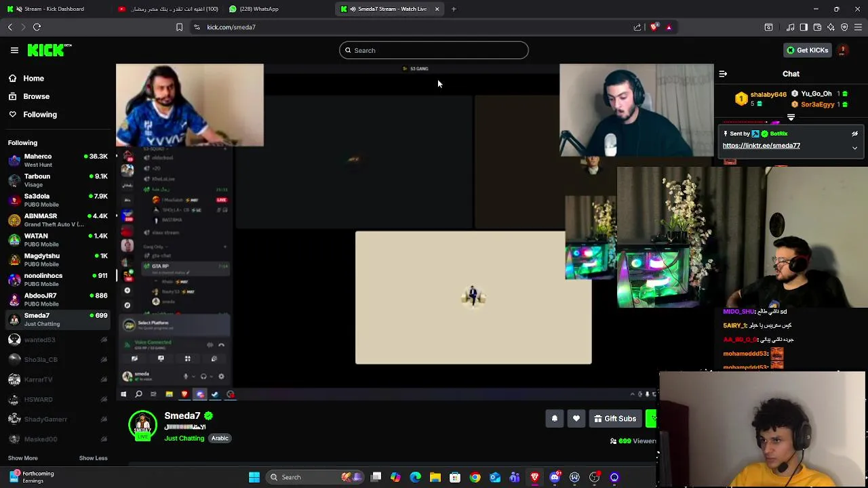Open linktr.ee/smeda77 link

(x=761, y=146)
